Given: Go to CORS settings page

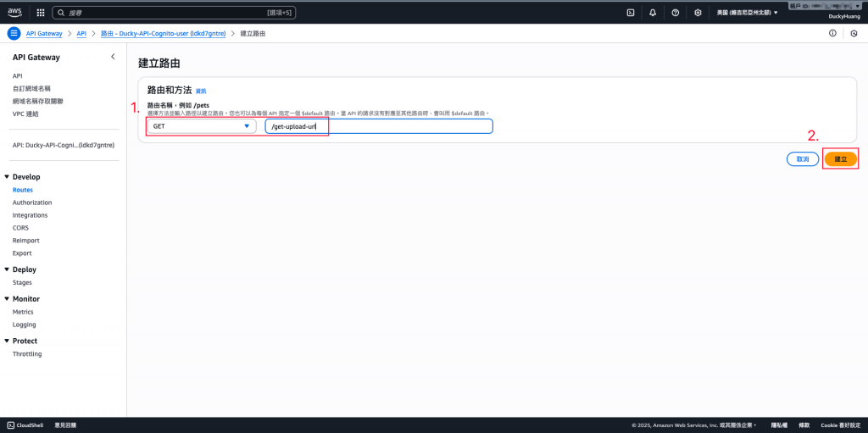Looking at the screenshot, I should pos(20,228).
